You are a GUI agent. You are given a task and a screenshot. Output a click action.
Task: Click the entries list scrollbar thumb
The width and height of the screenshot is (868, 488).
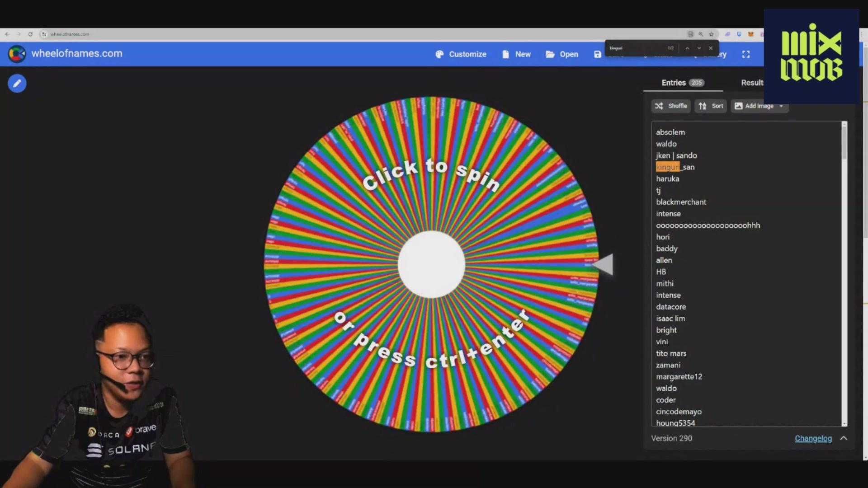pos(844,142)
